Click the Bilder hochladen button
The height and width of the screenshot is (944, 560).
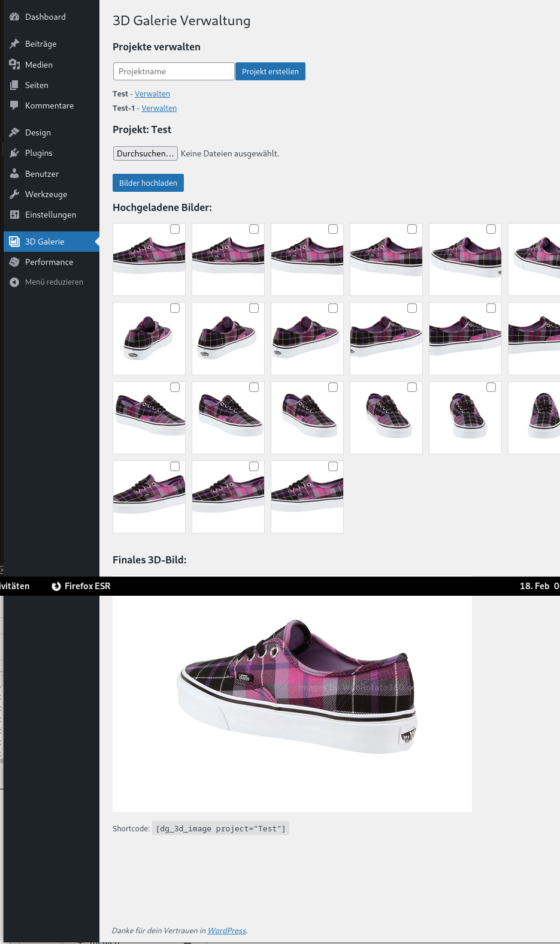tap(148, 183)
